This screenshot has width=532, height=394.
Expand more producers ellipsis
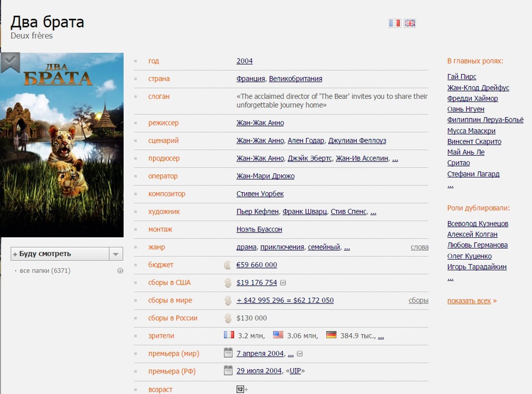pyautogui.click(x=395, y=159)
